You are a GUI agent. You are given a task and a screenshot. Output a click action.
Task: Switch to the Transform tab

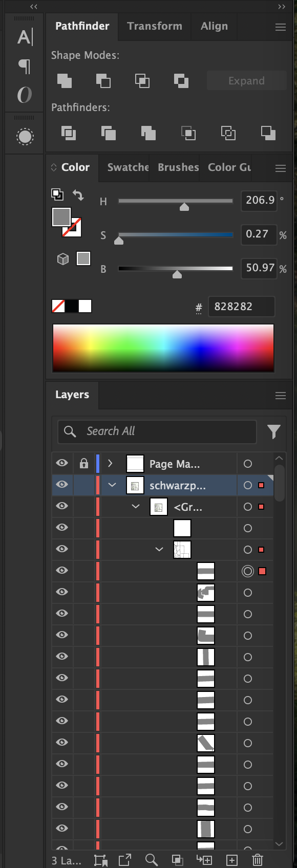pyautogui.click(x=155, y=26)
